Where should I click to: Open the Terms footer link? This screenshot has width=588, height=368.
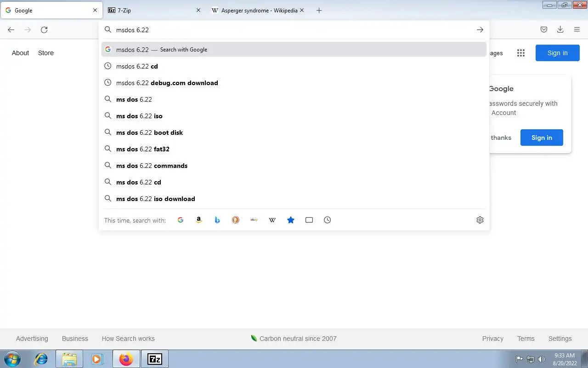coord(526,339)
